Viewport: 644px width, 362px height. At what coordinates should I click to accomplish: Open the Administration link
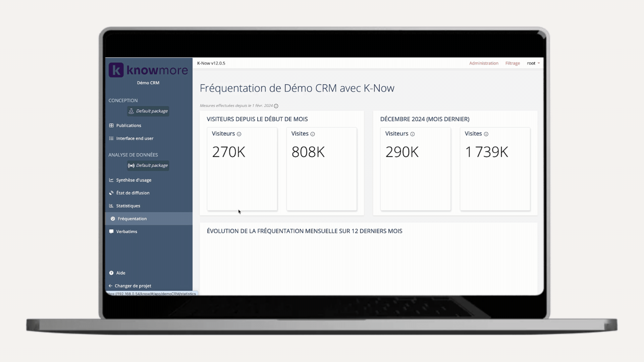coord(484,63)
